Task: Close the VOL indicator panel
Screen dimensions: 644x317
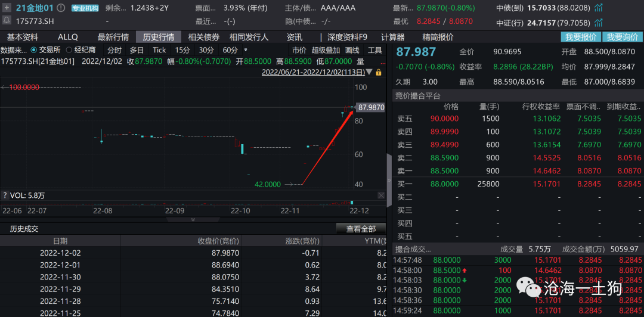Action: click(381, 195)
